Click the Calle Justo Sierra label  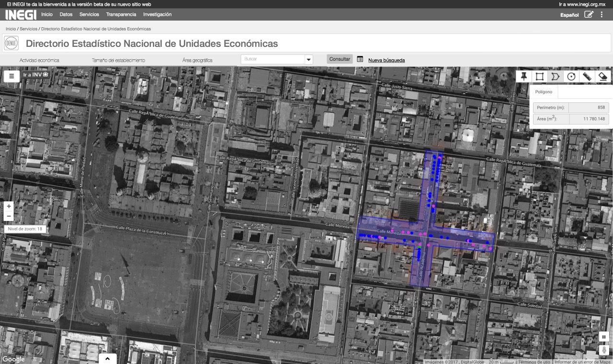pyautogui.click(x=397, y=87)
